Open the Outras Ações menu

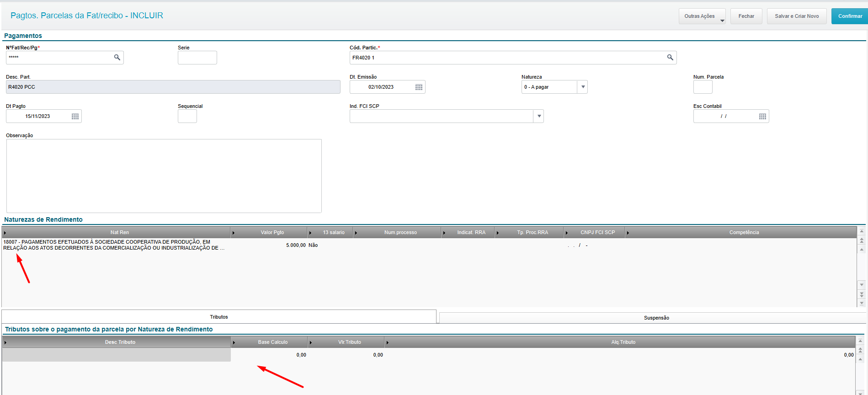tap(702, 16)
